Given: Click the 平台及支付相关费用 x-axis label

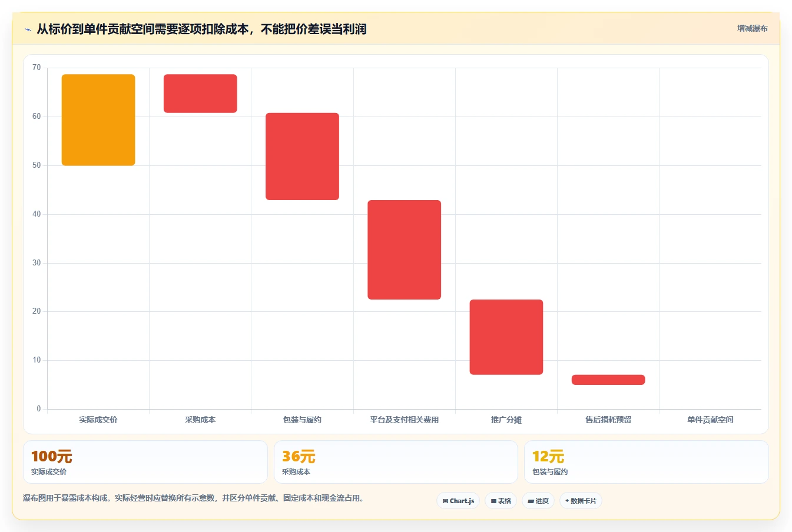Looking at the screenshot, I should [404, 420].
